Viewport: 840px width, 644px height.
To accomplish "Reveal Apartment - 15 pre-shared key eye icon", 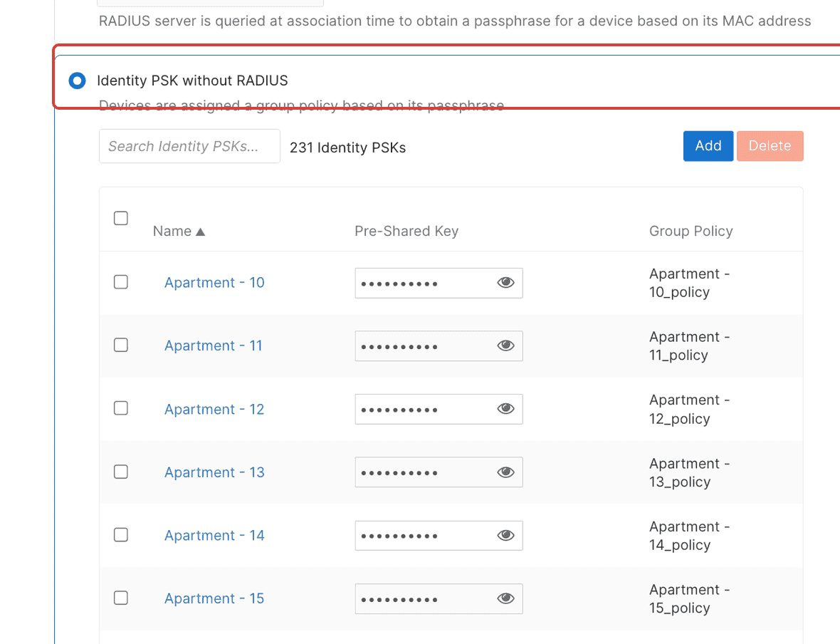I will (x=505, y=598).
